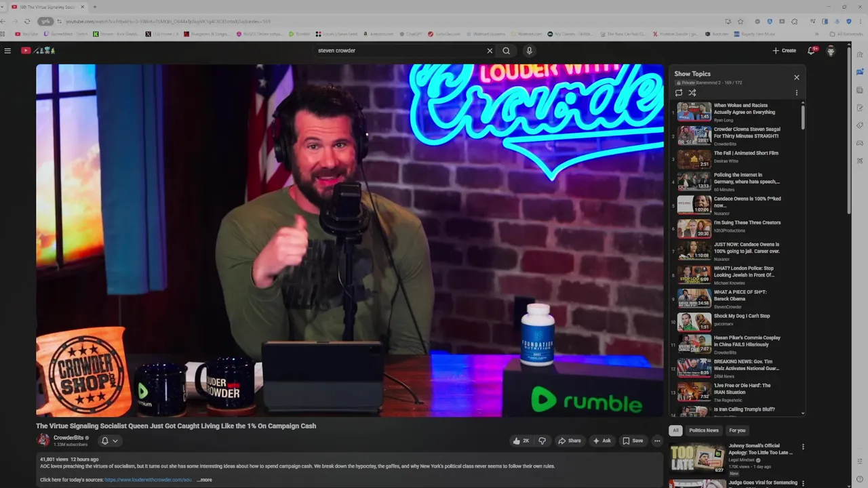Open options menu for Johnny Somali video

[x=803, y=447]
